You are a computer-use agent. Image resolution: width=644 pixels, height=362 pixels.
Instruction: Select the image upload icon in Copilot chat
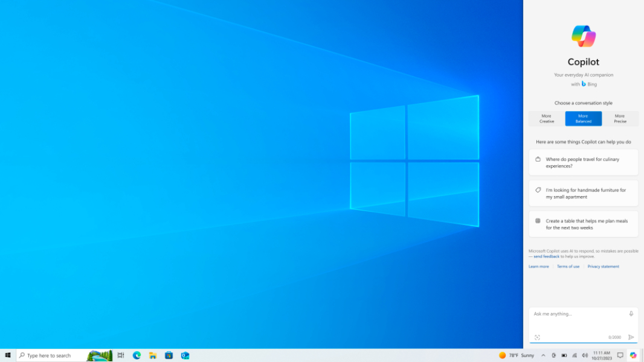tap(538, 337)
